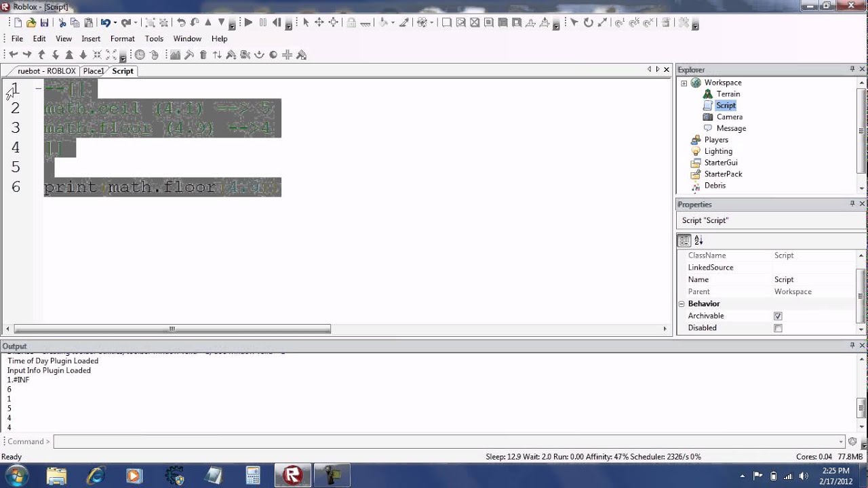Open the File menu
The image size is (868, 488).
[x=17, y=39]
